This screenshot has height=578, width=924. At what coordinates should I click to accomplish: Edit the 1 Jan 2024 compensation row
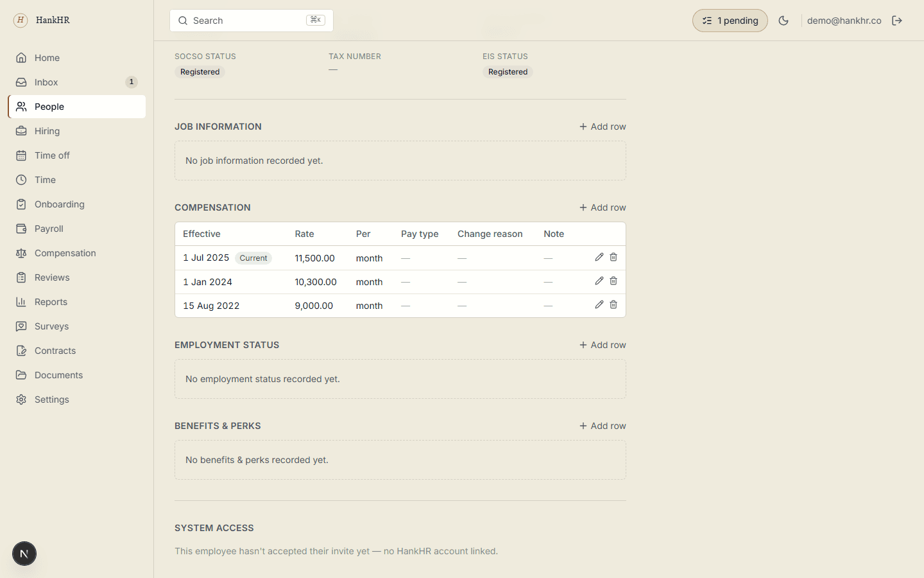(x=599, y=281)
